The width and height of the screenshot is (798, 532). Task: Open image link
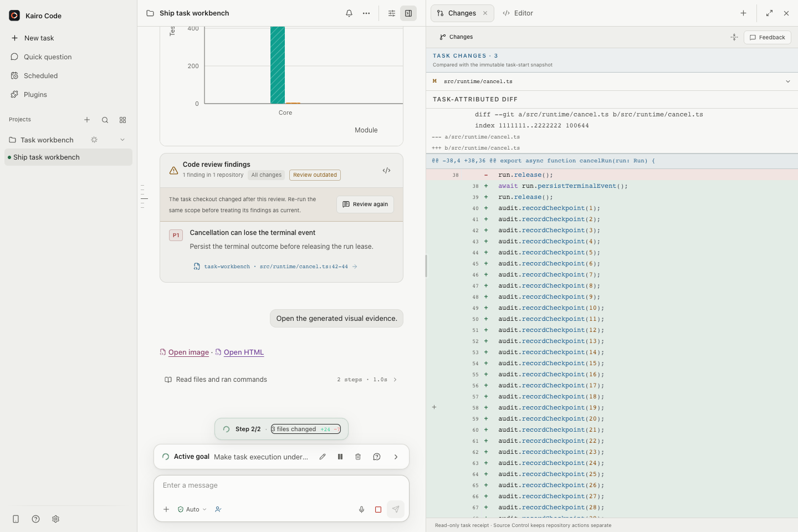point(188,352)
